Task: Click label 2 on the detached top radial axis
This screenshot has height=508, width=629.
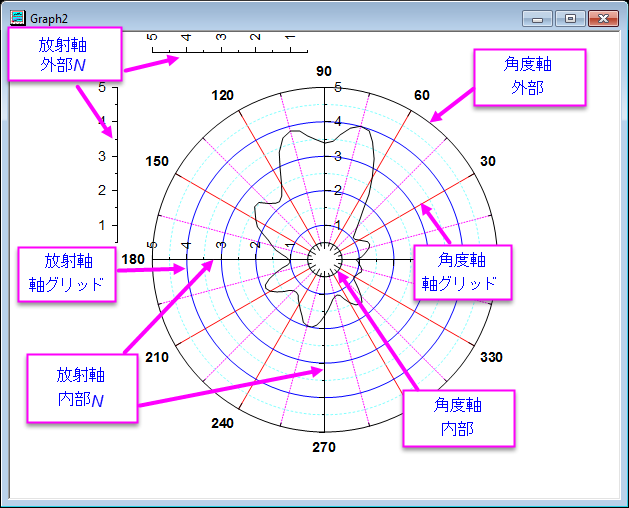Action: tap(255, 37)
